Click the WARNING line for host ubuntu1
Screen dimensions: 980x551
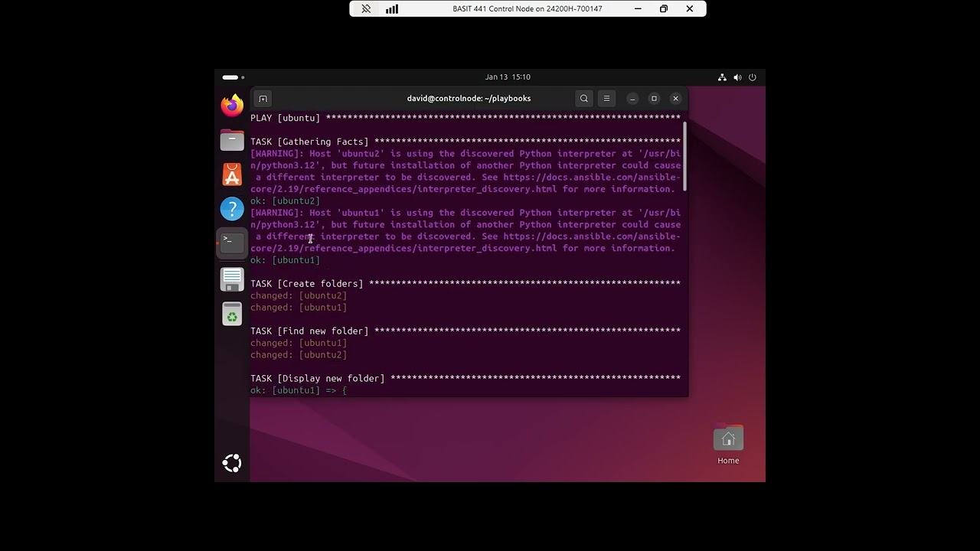[465, 213]
